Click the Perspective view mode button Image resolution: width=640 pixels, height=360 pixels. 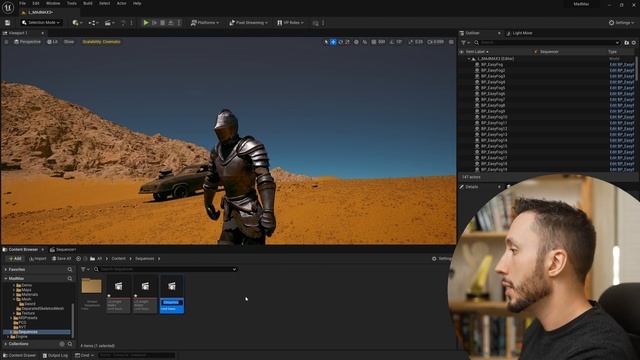coord(27,42)
